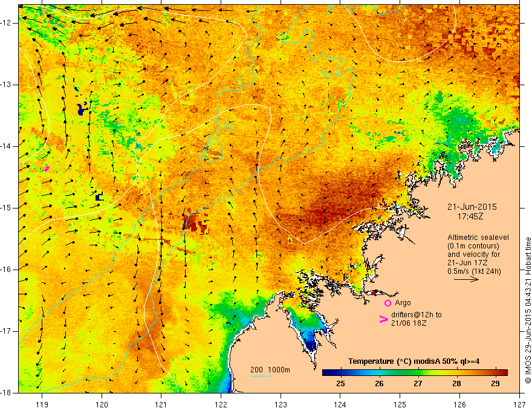Click the colorbar value 25

(x=340, y=384)
